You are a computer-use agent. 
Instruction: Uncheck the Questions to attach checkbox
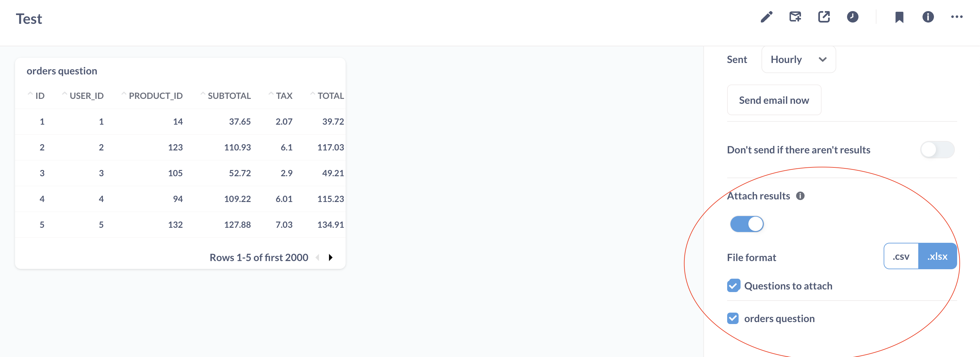point(733,286)
